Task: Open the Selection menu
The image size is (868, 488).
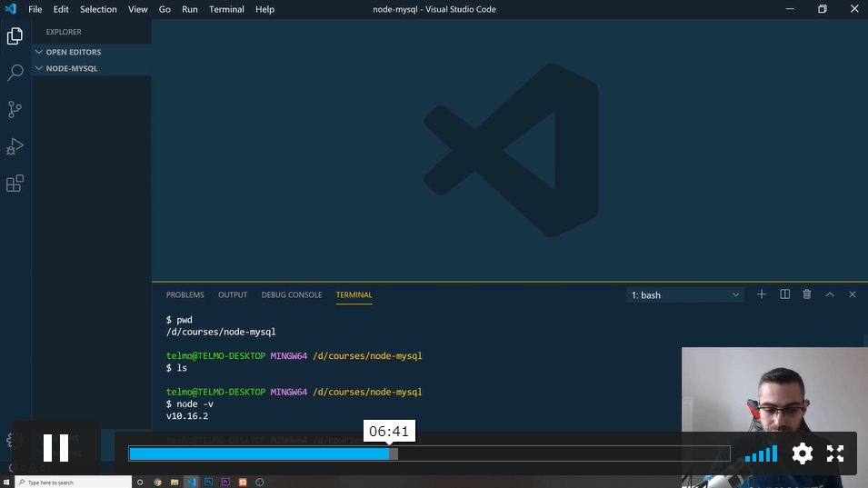Action: coord(98,9)
